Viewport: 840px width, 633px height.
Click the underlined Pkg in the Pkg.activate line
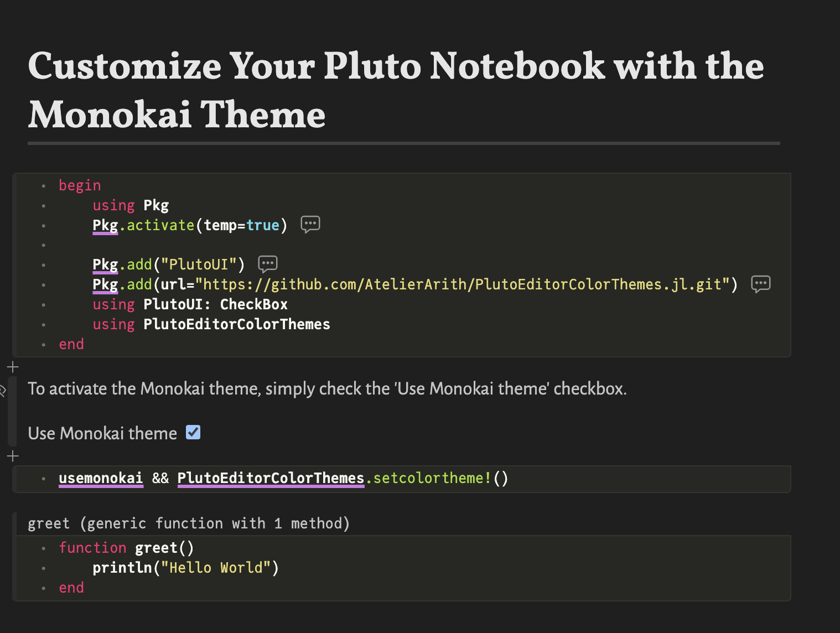pyautogui.click(x=105, y=225)
